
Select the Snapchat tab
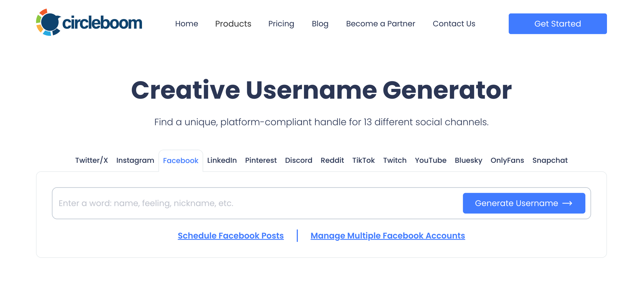[550, 160]
